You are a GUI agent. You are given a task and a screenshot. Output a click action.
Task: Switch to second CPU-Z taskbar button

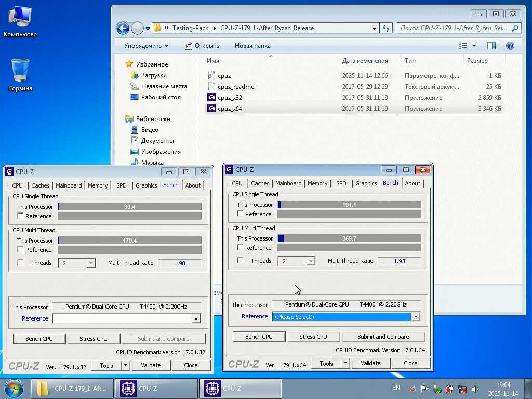(x=241, y=389)
